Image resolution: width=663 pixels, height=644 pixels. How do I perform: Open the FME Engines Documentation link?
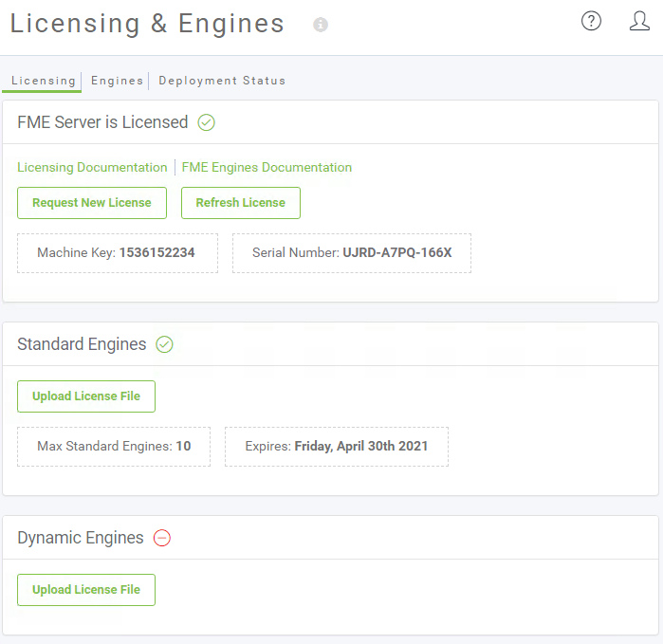[267, 168]
